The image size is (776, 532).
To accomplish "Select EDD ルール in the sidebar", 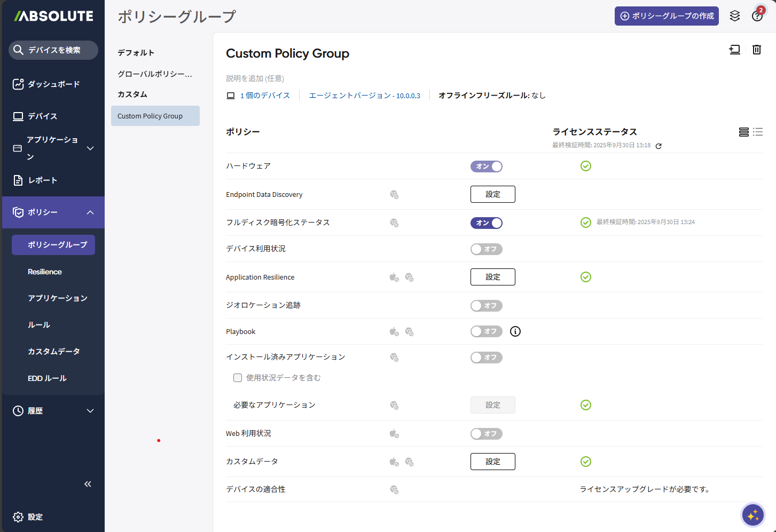I will click(47, 378).
